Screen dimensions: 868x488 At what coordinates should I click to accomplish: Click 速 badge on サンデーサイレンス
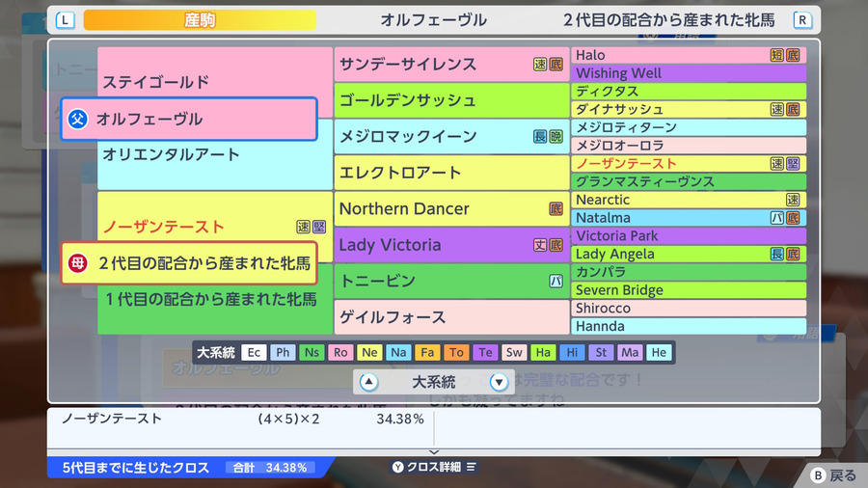[x=540, y=65]
